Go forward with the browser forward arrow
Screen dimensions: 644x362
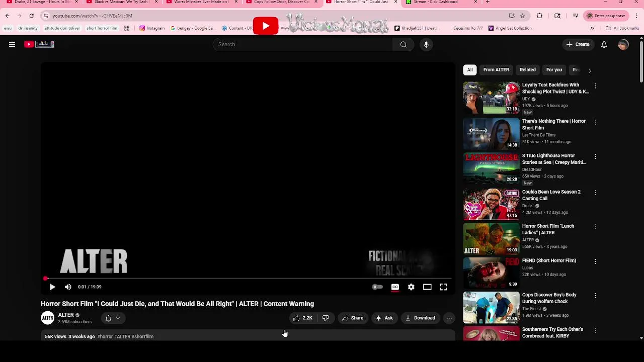click(x=19, y=16)
